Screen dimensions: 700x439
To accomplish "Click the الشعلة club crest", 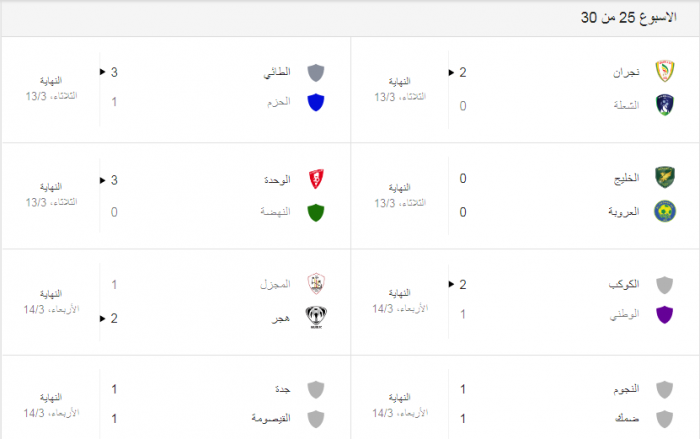I will tap(665, 105).
